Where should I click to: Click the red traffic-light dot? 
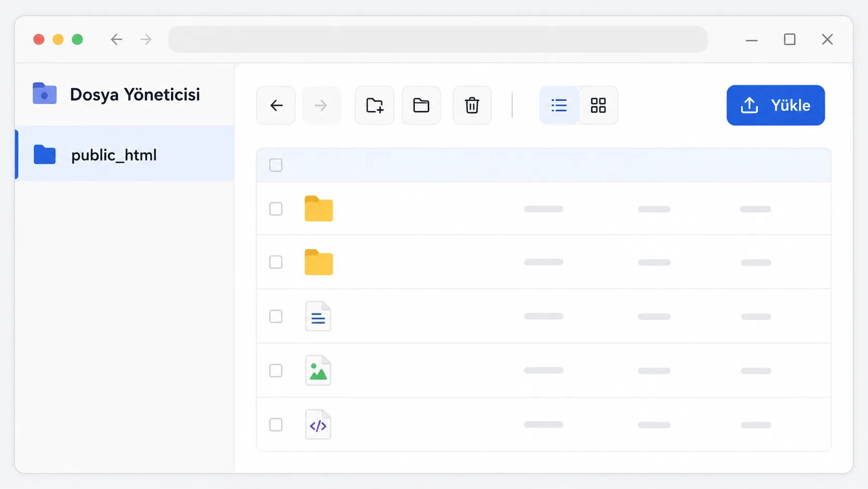coord(39,39)
